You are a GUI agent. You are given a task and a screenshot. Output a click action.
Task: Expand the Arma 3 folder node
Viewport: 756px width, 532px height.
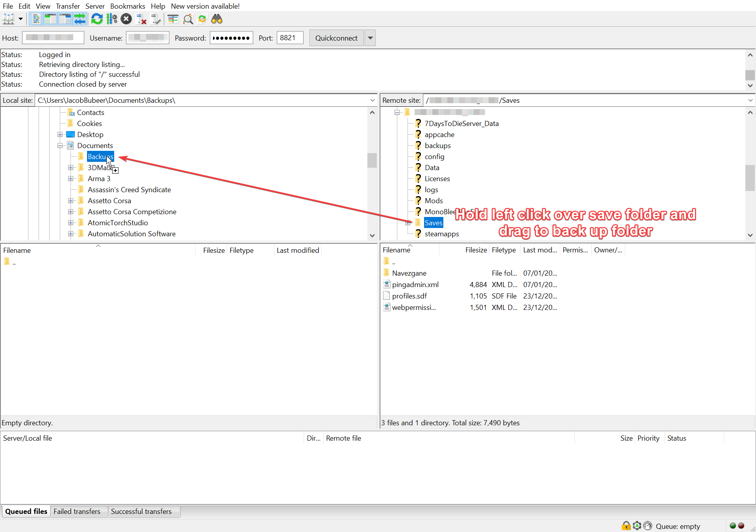[71, 179]
